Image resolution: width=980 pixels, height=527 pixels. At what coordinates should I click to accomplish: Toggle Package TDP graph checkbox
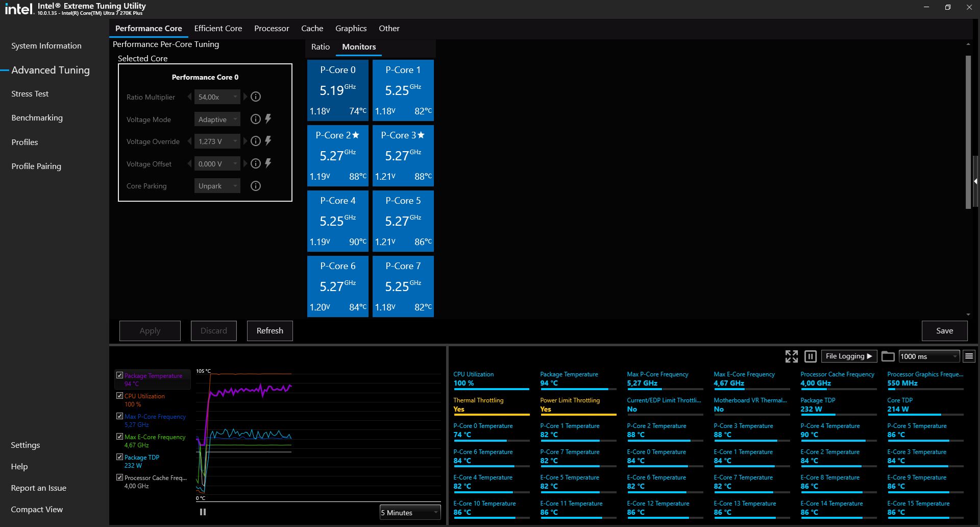pos(119,457)
